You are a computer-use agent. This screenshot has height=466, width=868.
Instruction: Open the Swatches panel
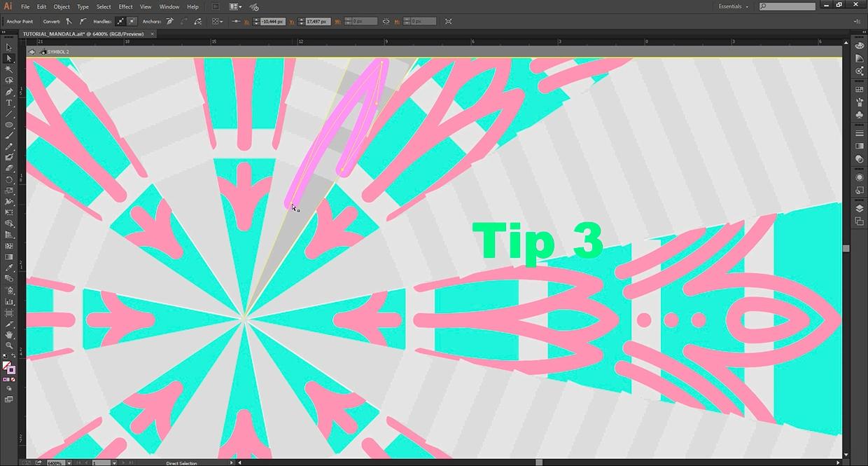tap(859, 90)
